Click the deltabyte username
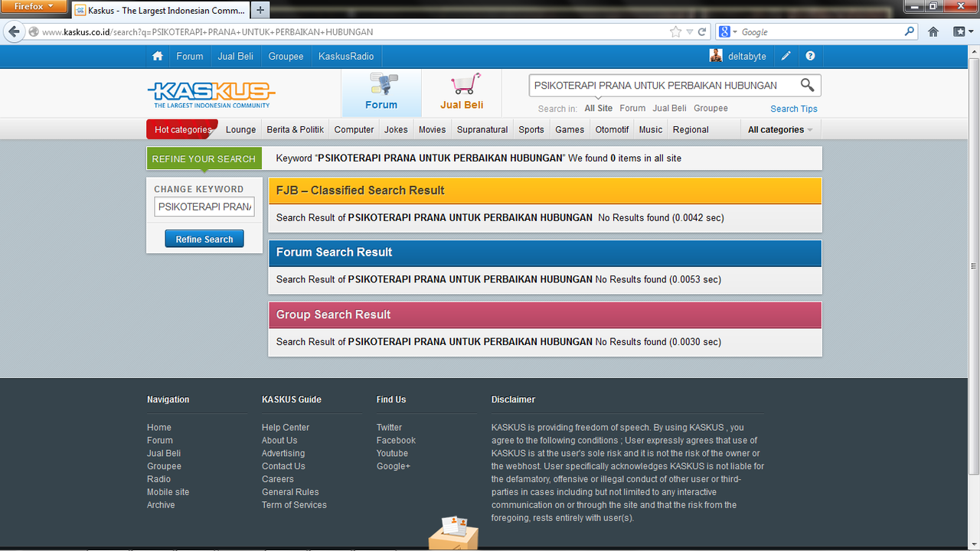 point(746,56)
